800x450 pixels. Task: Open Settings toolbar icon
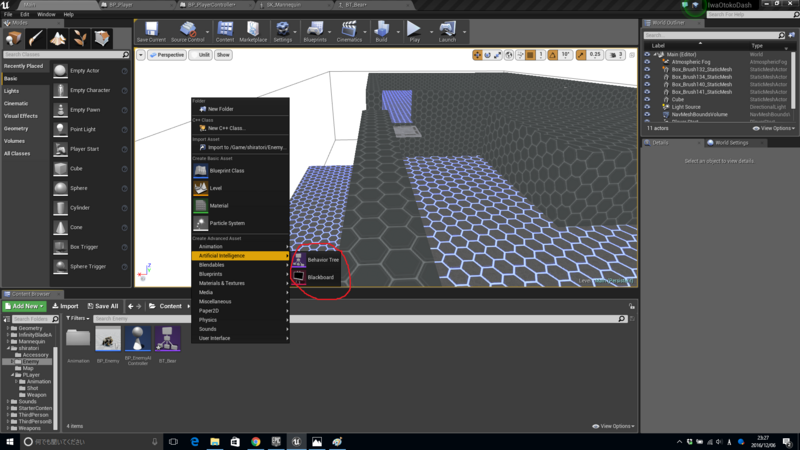[x=282, y=32]
